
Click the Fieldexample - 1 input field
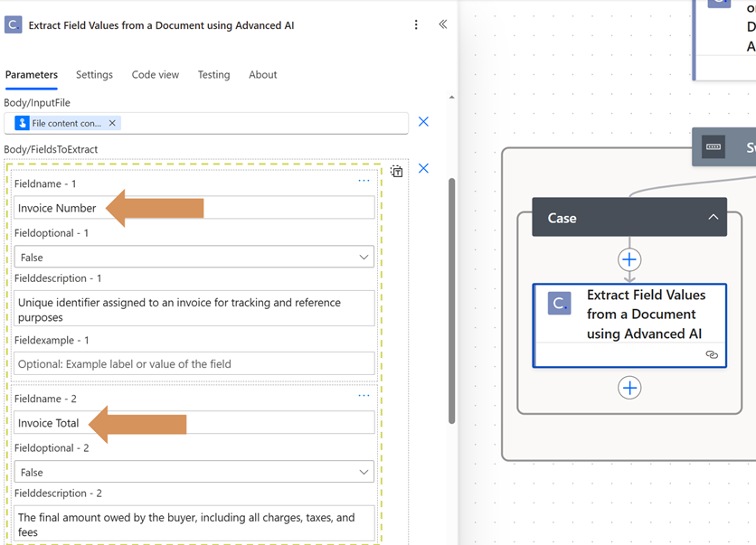(x=194, y=364)
